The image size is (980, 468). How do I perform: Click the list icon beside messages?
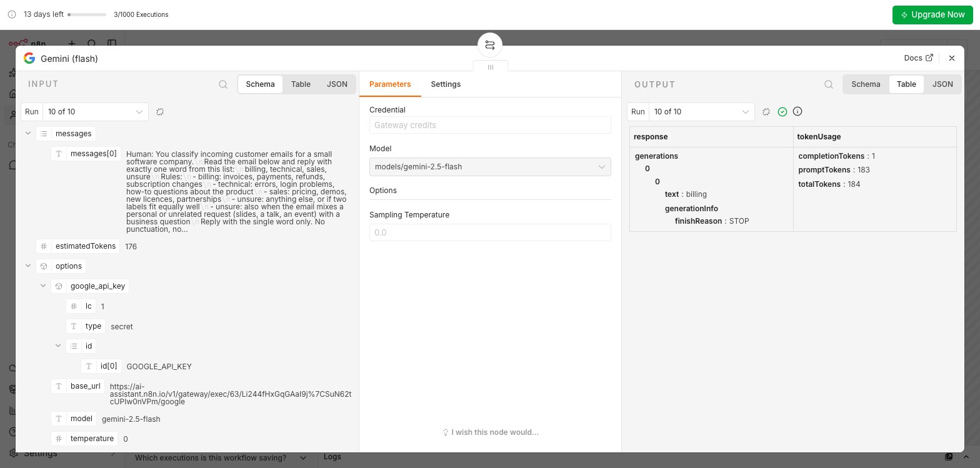coord(44,134)
